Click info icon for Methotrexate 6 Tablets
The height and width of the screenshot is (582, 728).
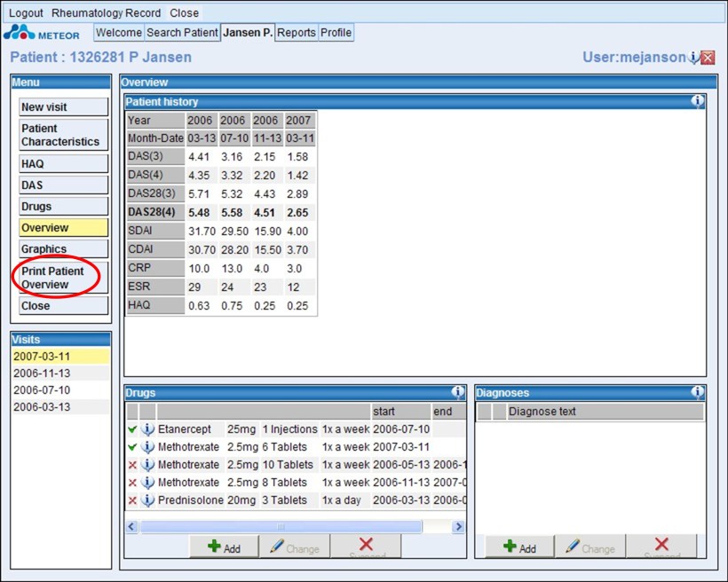coord(147,447)
